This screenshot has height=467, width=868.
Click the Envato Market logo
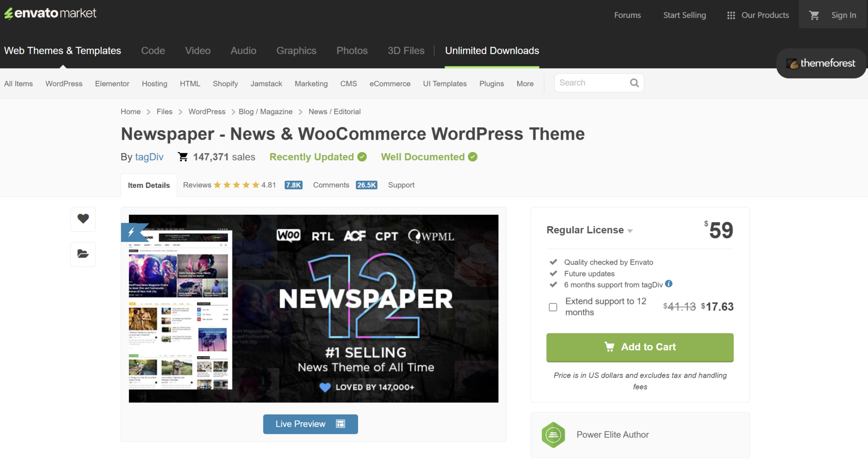[x=50, y=13]
